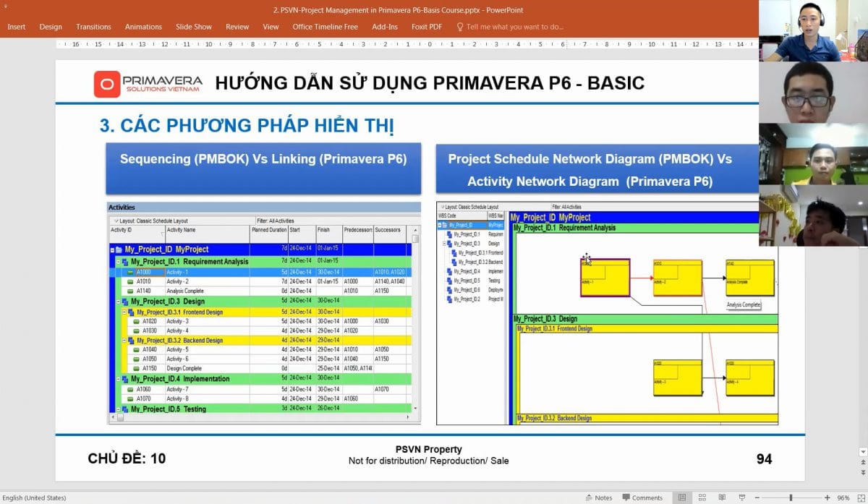
Task: Adjust the zoom slider handle
Action: tap(791, 497)
